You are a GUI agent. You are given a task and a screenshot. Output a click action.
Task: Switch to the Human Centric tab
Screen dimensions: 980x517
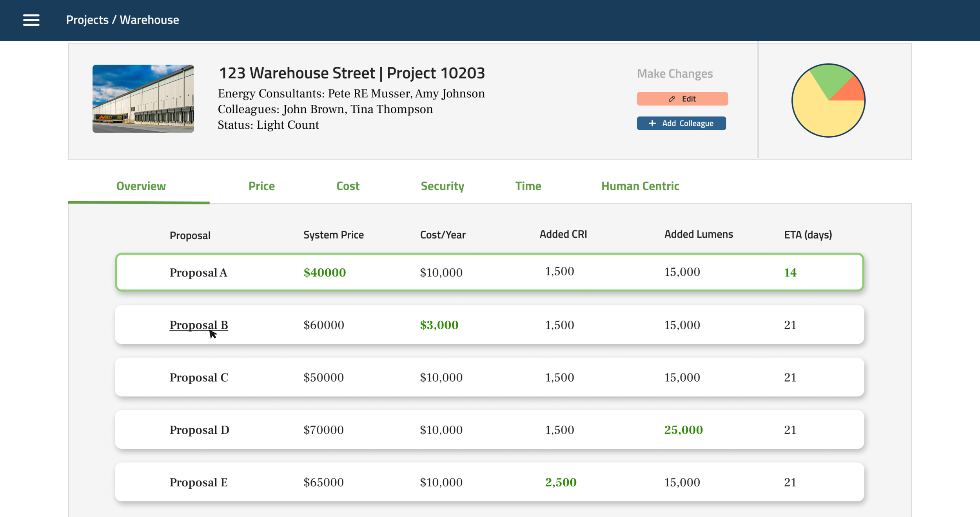pyautogui.click(x=640, y=186)
